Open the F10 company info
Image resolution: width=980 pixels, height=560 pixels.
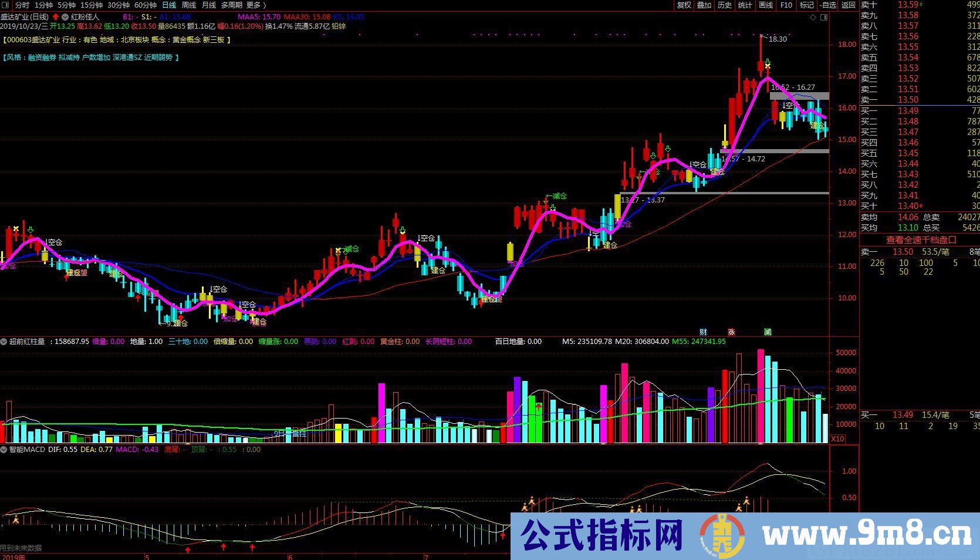click(x=786, y=5)
